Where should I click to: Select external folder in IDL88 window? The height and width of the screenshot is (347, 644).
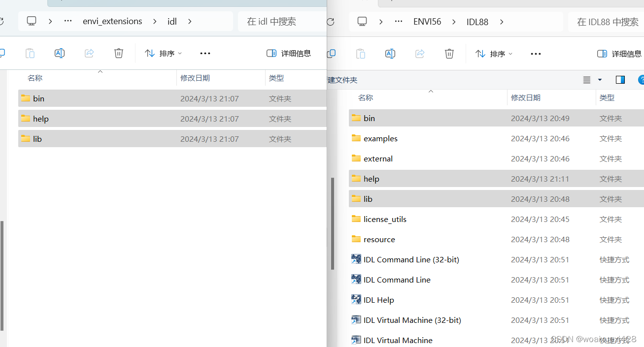point(496,158)
